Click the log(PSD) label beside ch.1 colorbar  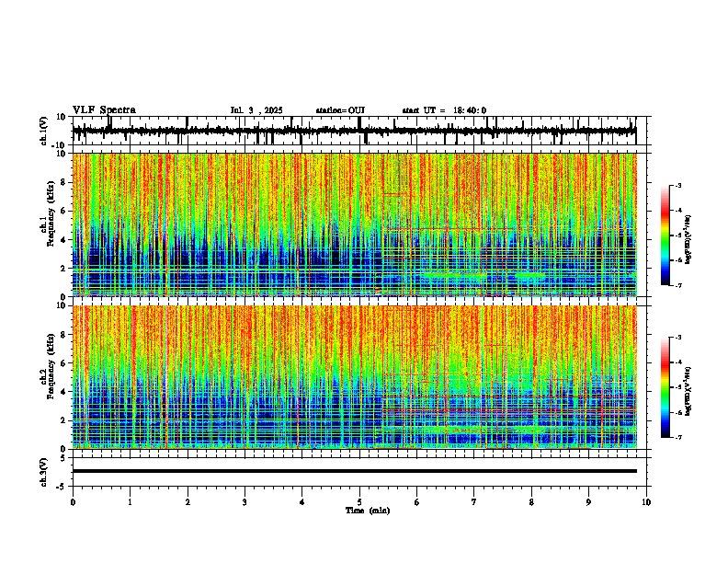pos(688,239)
